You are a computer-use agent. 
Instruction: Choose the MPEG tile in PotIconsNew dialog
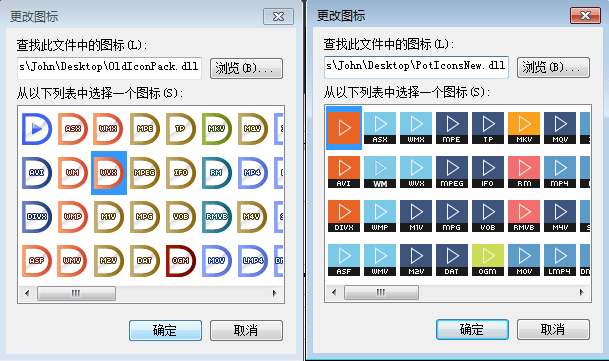click(452, 172)
